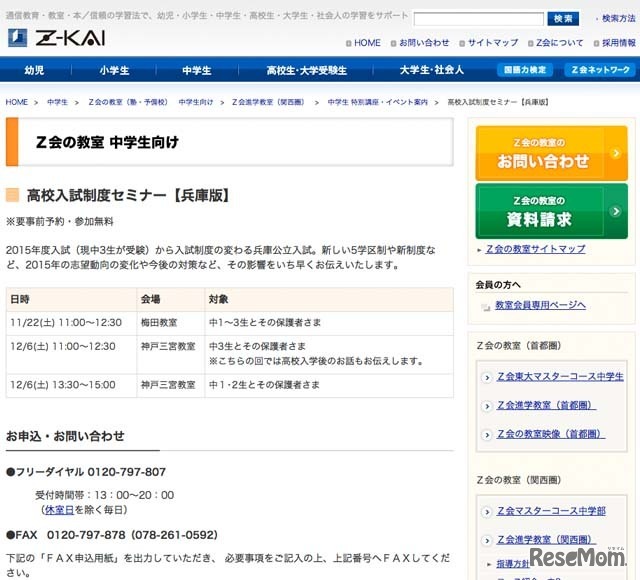Click the 対象 table header
The height and width of the screenshot is (580, 640).
tap(329, 299)
